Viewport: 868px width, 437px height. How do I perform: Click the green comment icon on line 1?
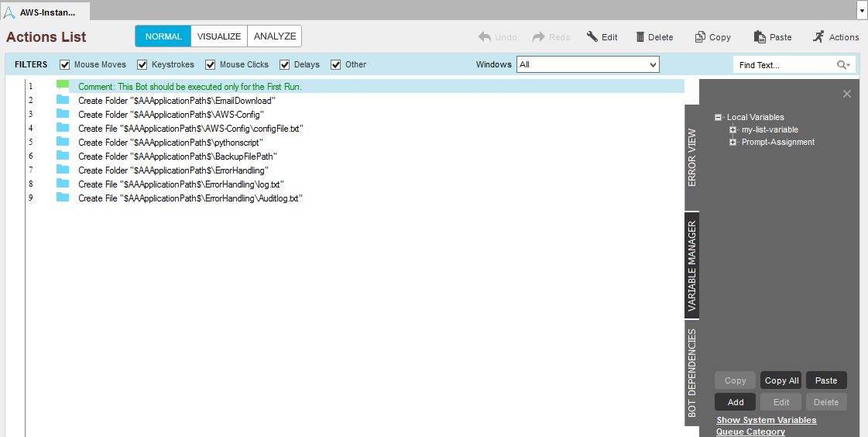(x=63, y=86)
